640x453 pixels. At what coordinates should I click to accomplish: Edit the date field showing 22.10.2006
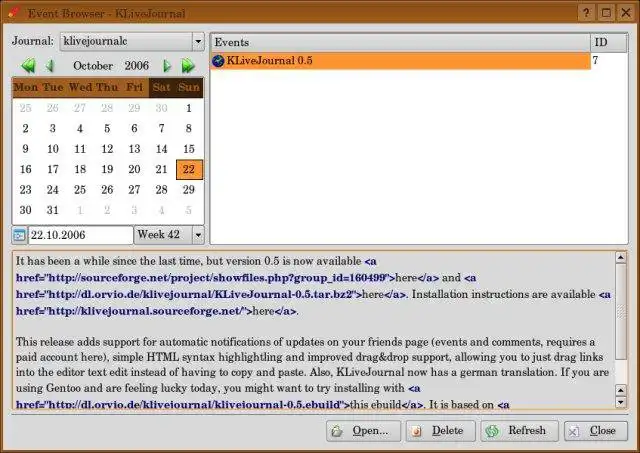tap(80, 235)
